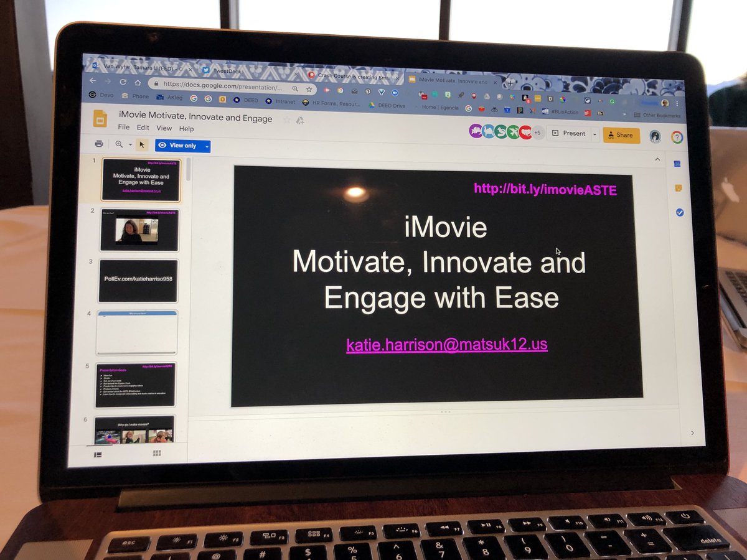Select the PollEv.com slide 3 thumbnail

(138, 281)
